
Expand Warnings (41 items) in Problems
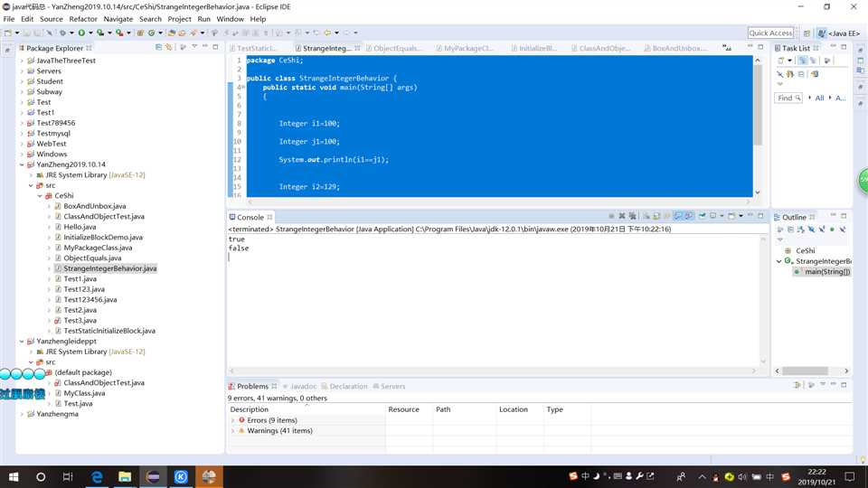[232, 431]
